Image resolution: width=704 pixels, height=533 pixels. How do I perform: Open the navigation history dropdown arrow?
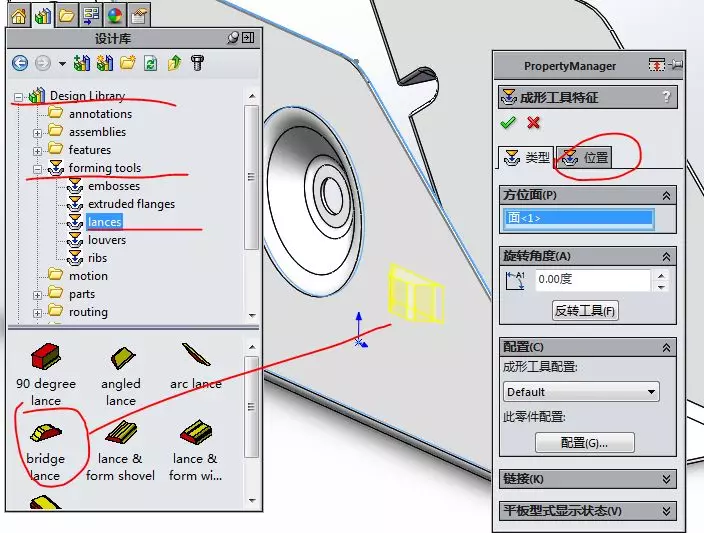click(62, 64)
